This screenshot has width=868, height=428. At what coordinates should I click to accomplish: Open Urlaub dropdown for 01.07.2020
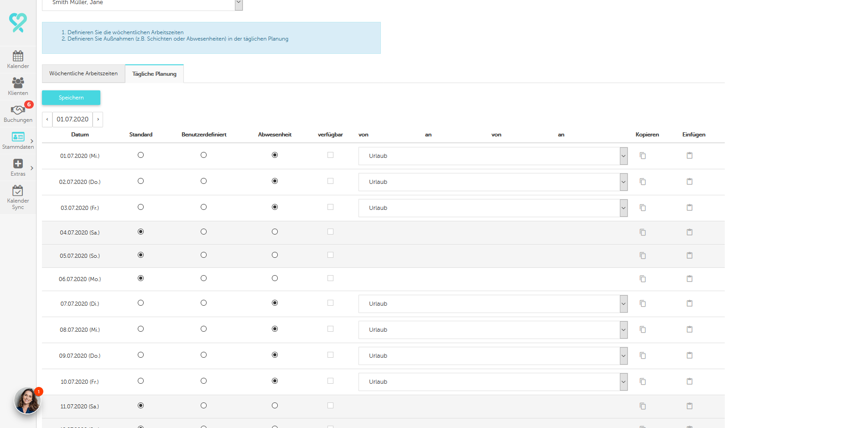click(493, 156)
